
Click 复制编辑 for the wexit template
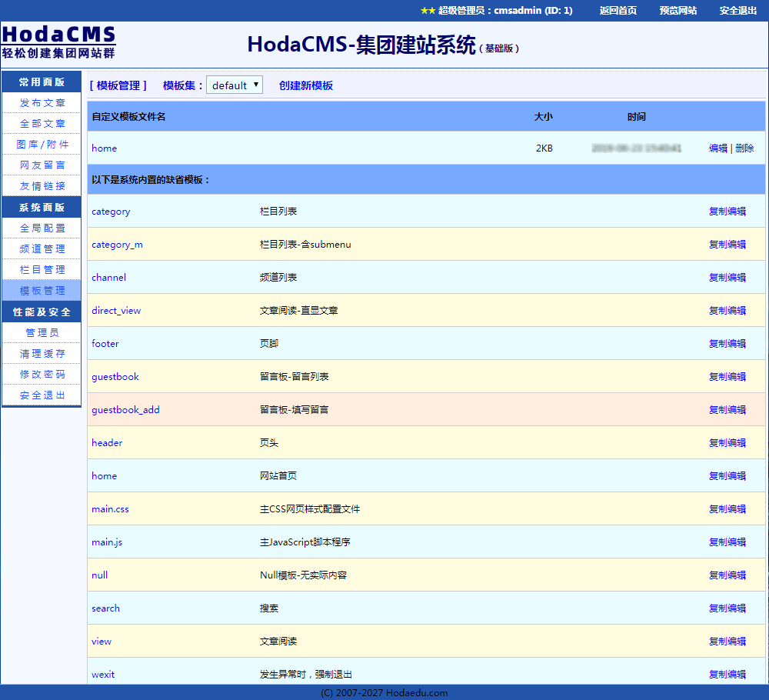click(x=727, y=675)
